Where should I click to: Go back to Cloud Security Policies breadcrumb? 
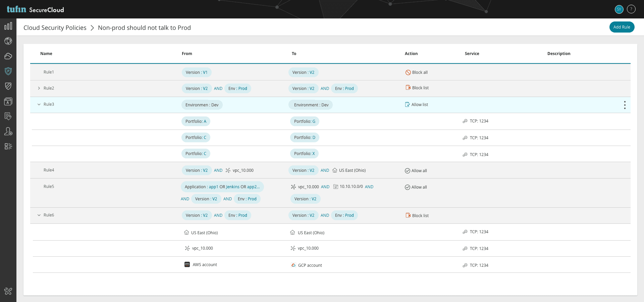pyautogui.click(x=55, y=28)
